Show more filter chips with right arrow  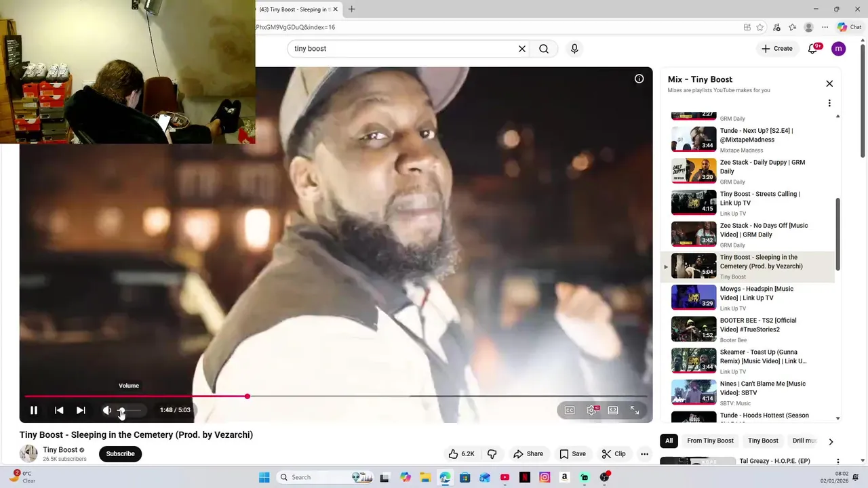tap(831, 441)
